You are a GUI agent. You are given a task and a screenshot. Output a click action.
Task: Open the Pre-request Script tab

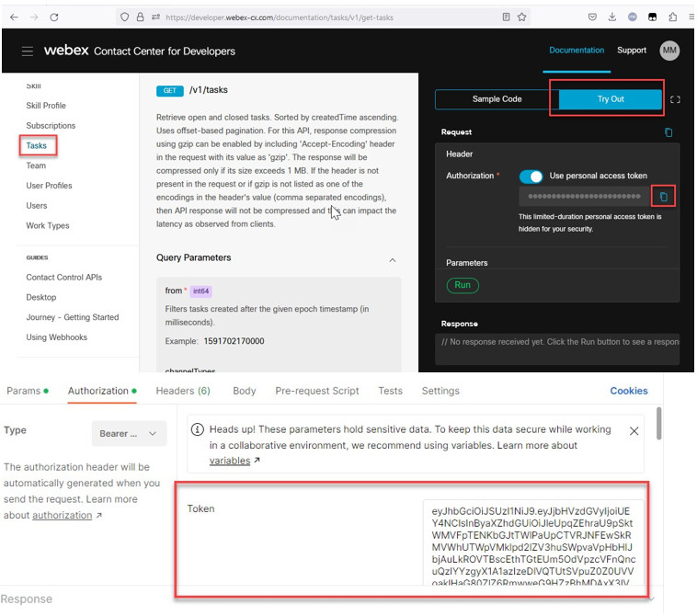tap(317, 391)
